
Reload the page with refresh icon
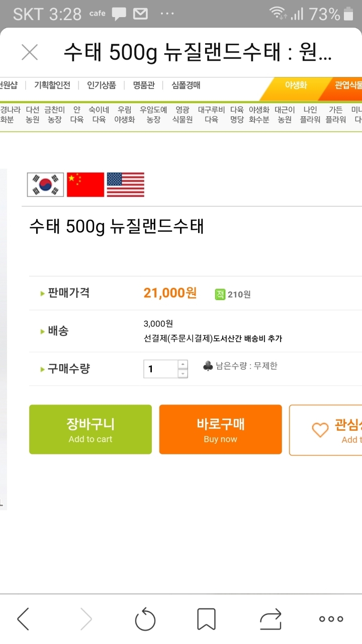pyautogui.click(x=145, y=619)
